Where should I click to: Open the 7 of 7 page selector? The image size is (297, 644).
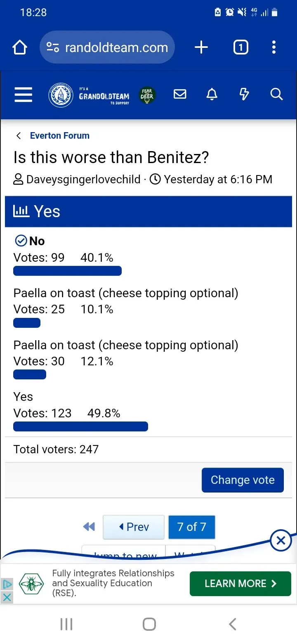[191, 527]
